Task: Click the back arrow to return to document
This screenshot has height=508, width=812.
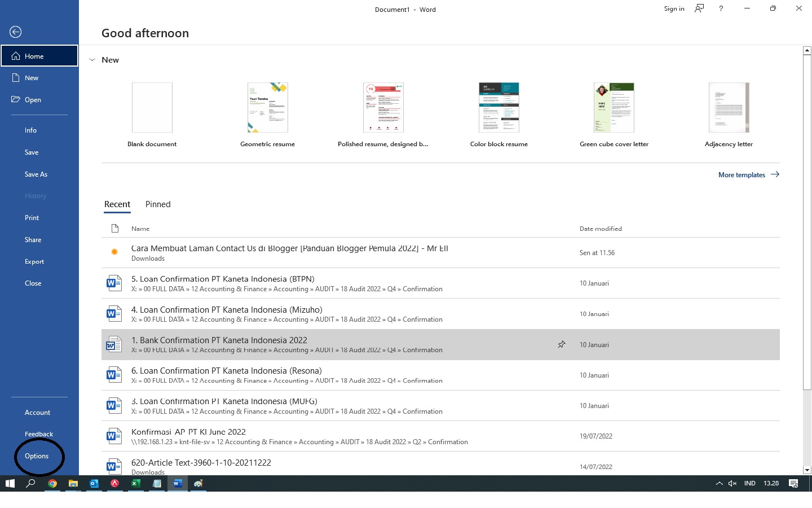Action: coord(16,32)
